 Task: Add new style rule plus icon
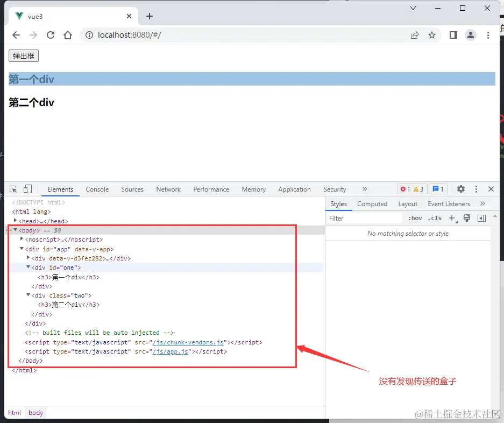coord(452,218)
